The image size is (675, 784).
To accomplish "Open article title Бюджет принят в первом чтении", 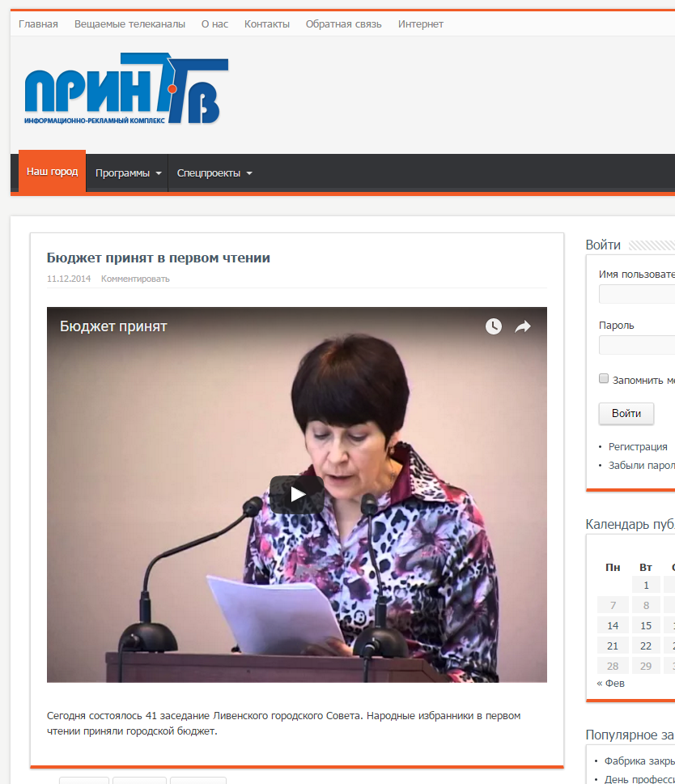I will (159, 258).
